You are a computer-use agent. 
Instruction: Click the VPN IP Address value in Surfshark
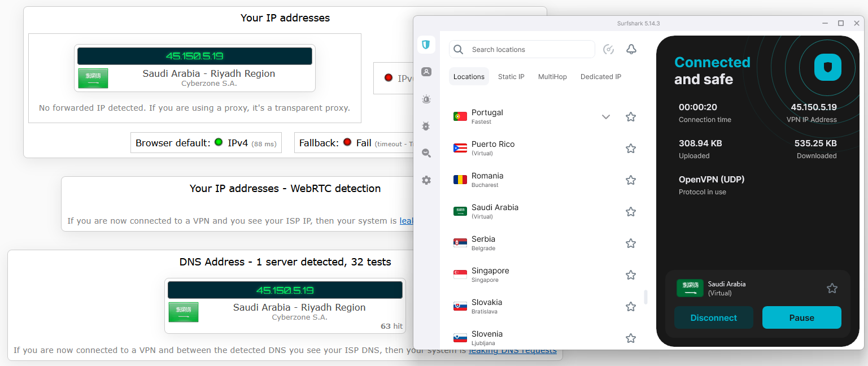[814, 107]
